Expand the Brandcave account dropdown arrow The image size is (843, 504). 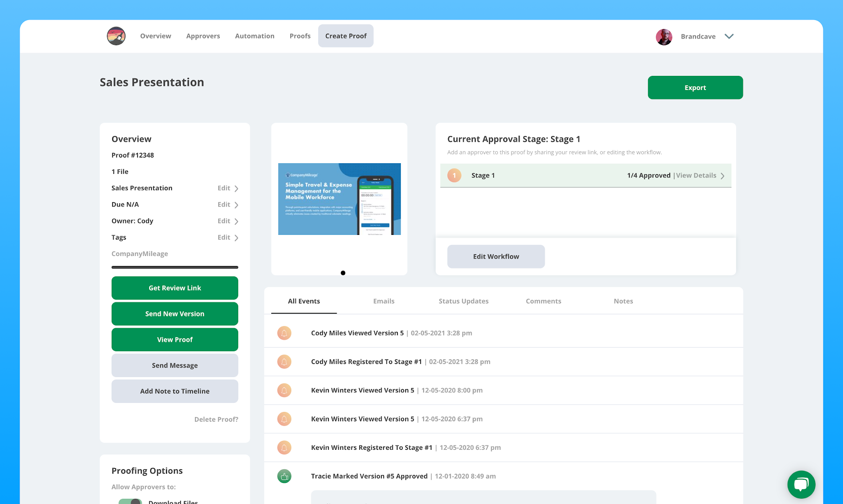click(x=729, y=36)
